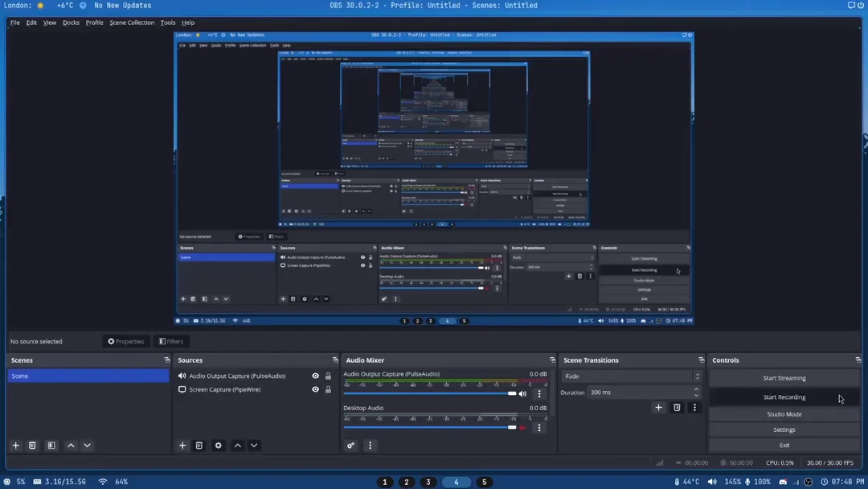Open the Desktop Audio options menu

539,428
